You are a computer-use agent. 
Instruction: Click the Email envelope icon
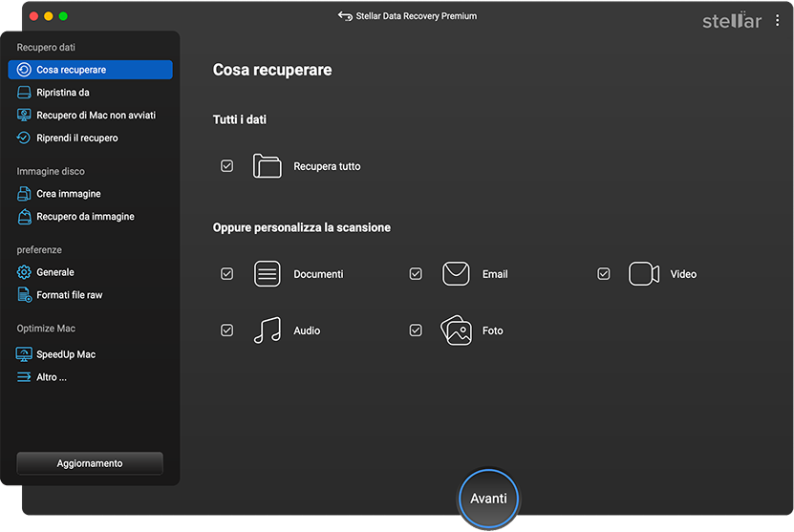(456, 274)
